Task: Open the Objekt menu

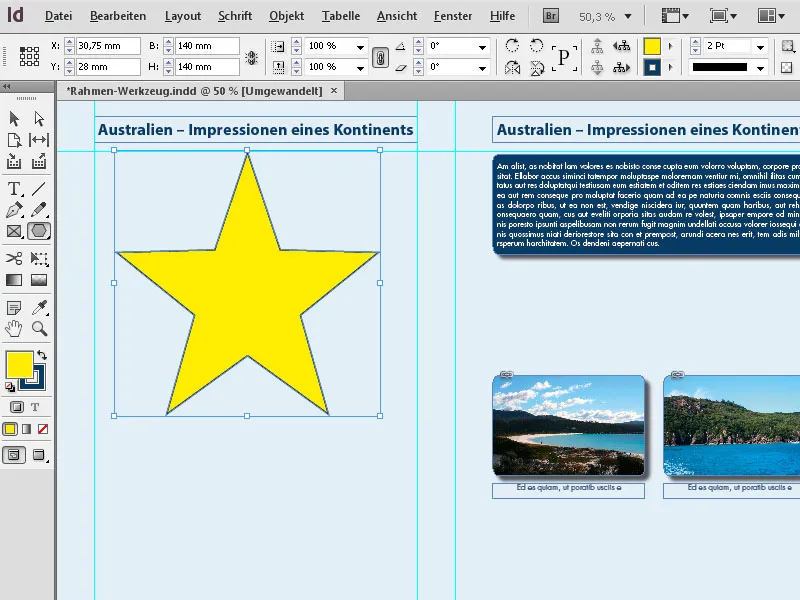Action: 286,16
